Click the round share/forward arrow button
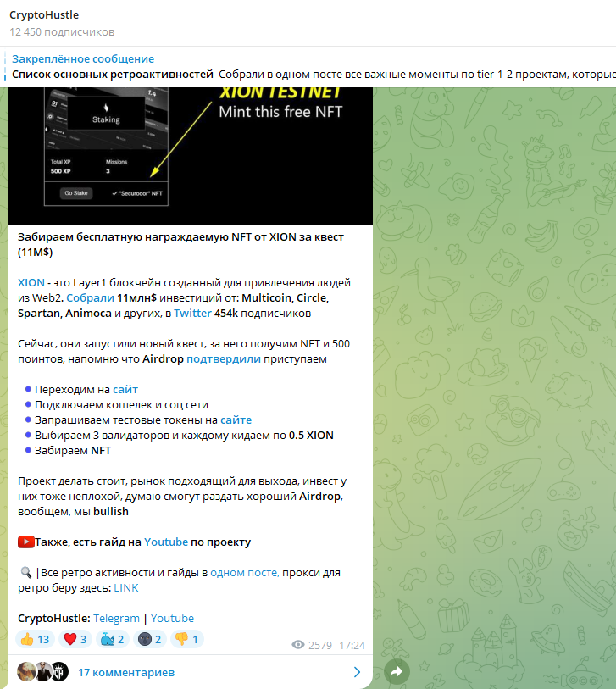616x689 pixels. point(397,671)
